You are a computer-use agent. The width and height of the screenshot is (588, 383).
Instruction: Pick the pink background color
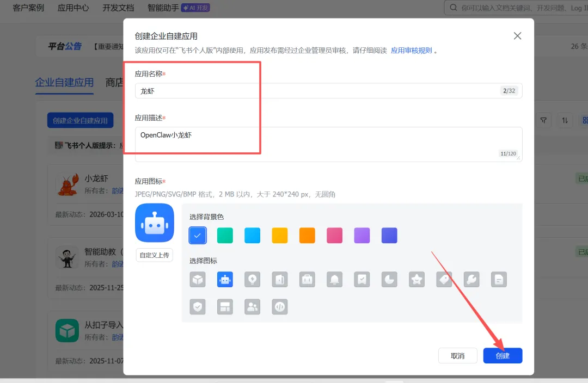point(334,236)
